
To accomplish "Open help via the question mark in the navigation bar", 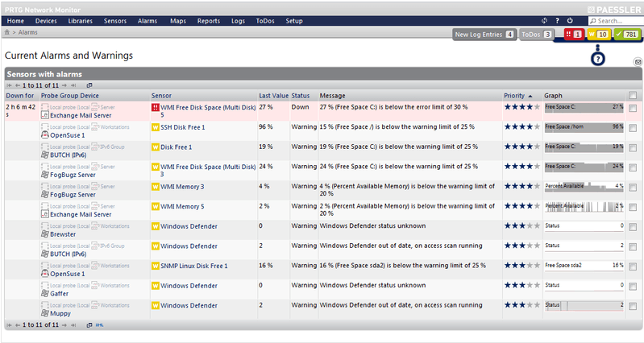I will pos(557,20).
